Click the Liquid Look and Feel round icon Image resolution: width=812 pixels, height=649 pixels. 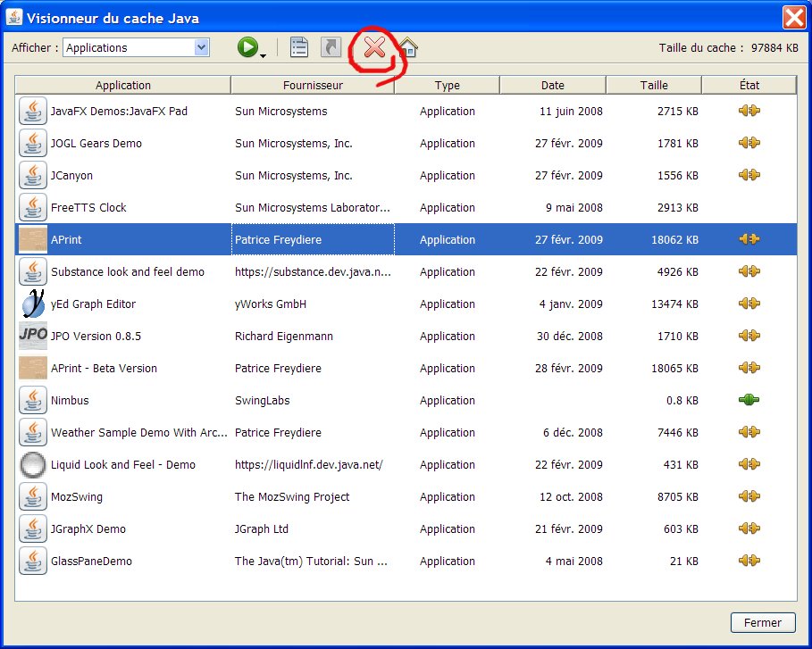33,464
